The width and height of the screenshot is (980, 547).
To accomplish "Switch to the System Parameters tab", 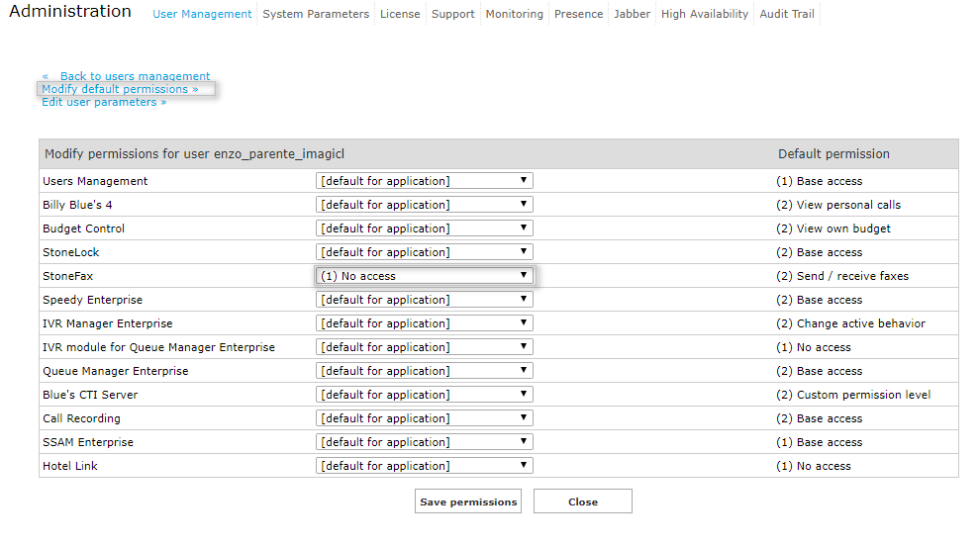I will click(x=316, y=14).
